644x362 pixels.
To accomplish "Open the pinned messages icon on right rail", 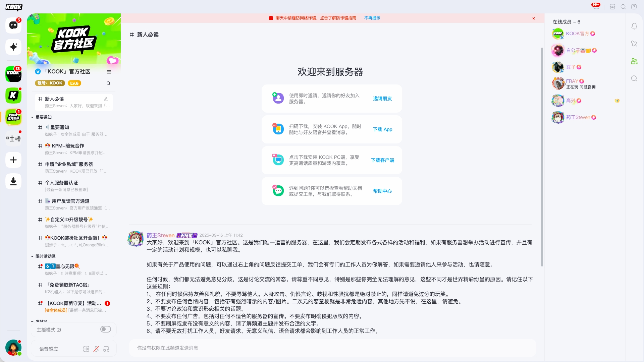I will pos(634,44).
